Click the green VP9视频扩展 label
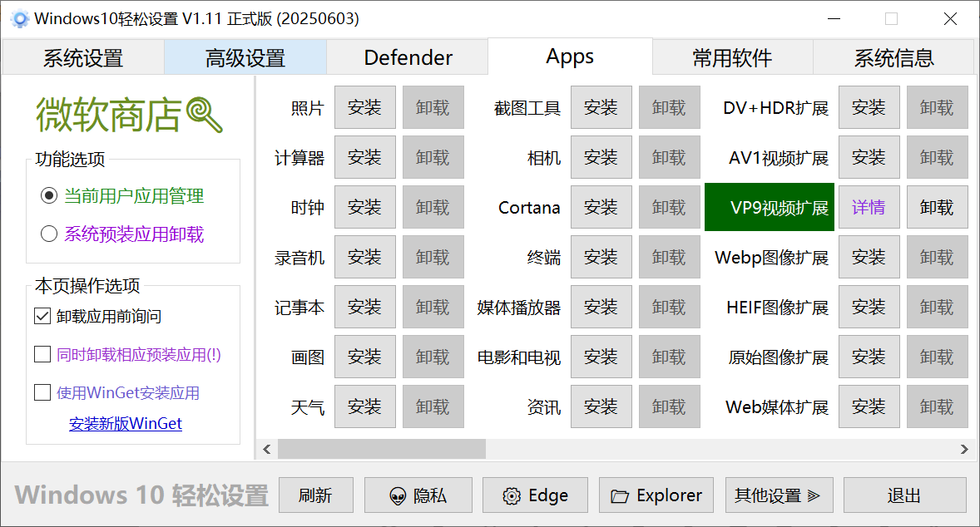 [770, 207]
